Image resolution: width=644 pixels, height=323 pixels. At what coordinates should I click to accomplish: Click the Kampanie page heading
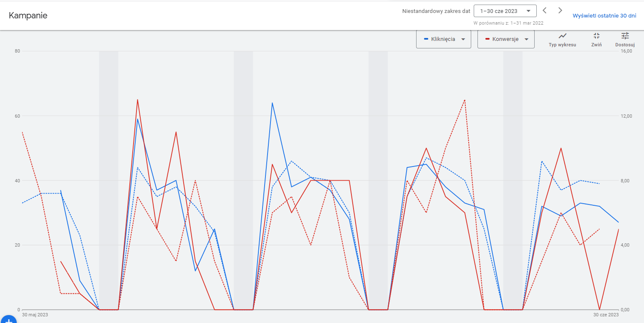[x=28, y=15]
